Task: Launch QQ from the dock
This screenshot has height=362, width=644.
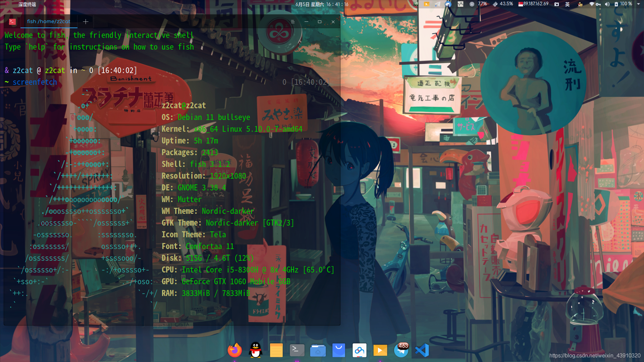Action: pyautogui.click(x=255, y=350)
